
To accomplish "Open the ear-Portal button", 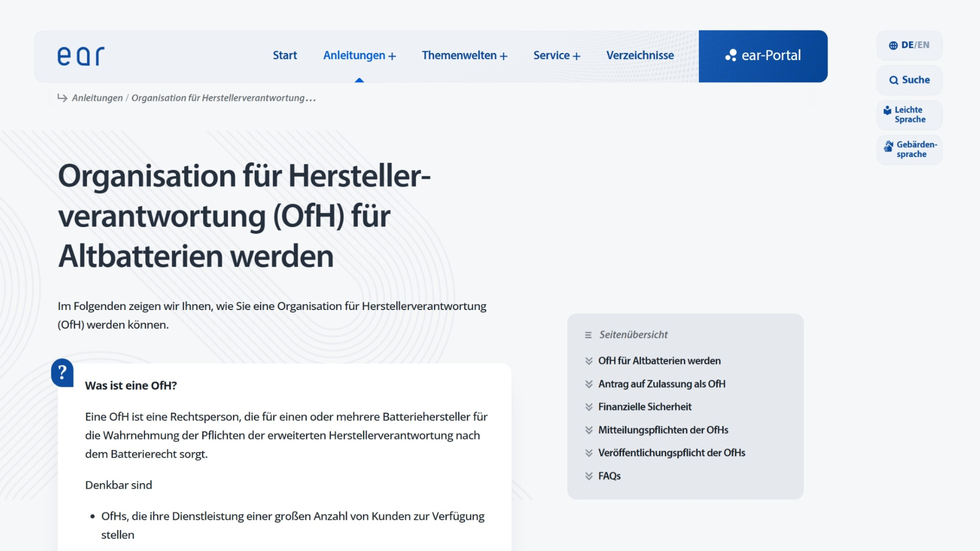I will coord(763,56).
